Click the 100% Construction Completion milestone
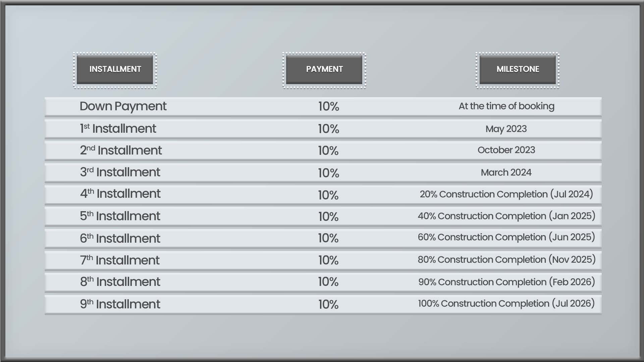 click(506, 304)
